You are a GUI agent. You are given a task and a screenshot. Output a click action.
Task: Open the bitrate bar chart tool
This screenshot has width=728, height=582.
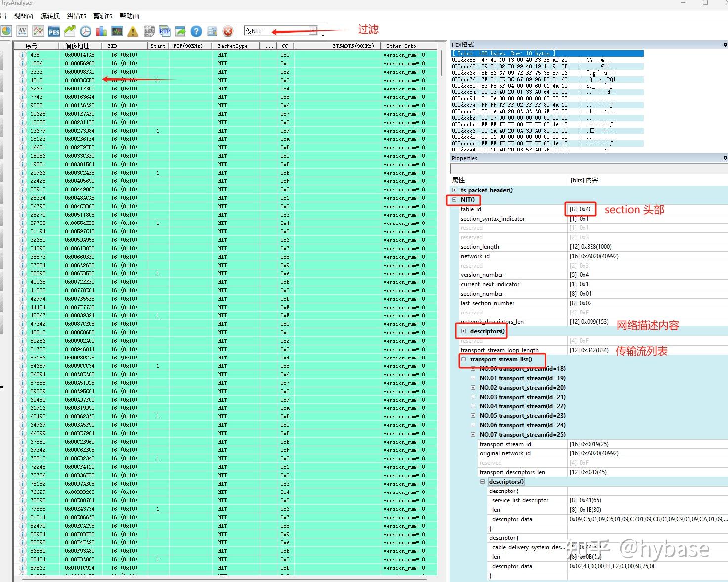click(x=101, y=31)
